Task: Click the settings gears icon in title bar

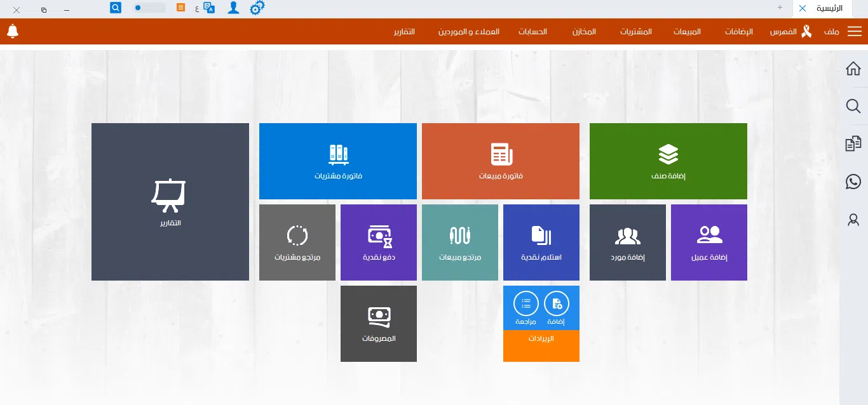Action: pyautogui.click(x=257, y=8)
